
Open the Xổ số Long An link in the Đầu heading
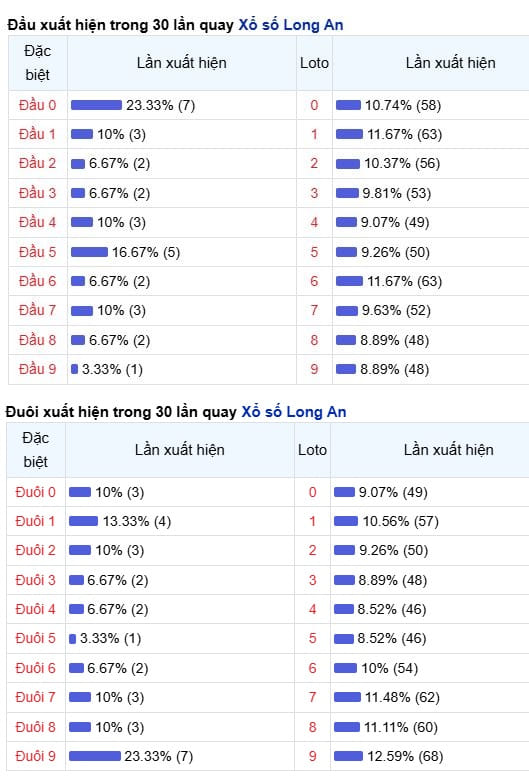(291, 25)
